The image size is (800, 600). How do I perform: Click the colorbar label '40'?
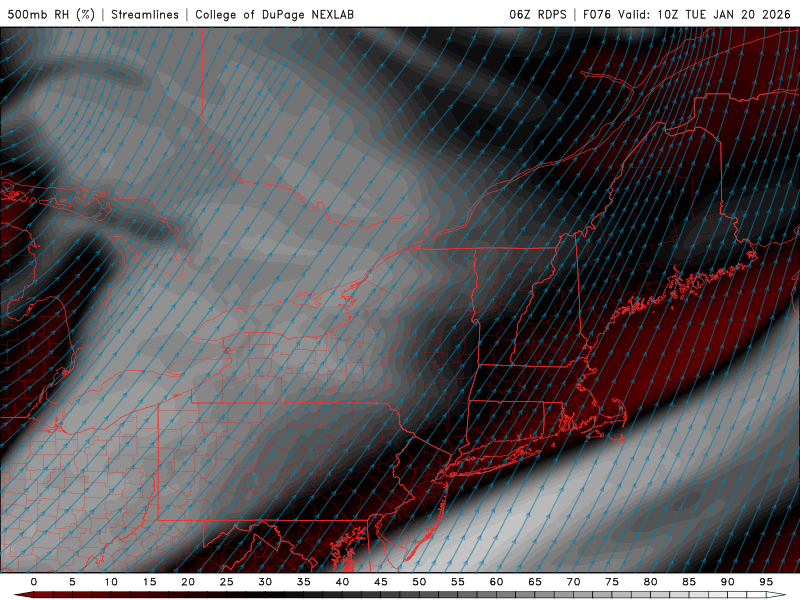(x=342, y=582)
